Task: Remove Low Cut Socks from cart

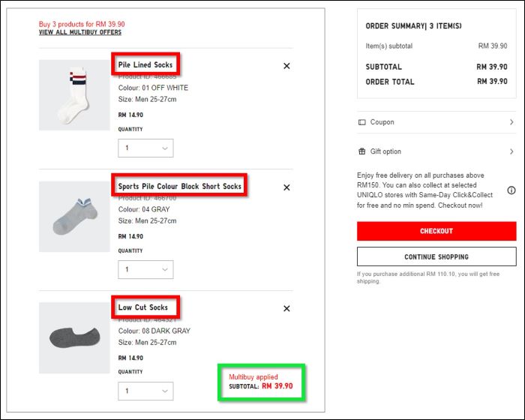Action: 286,308
